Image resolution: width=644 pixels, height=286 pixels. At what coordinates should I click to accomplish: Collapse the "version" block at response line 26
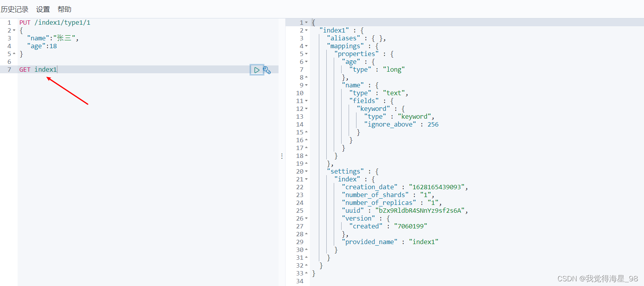[x=306, y=218]
